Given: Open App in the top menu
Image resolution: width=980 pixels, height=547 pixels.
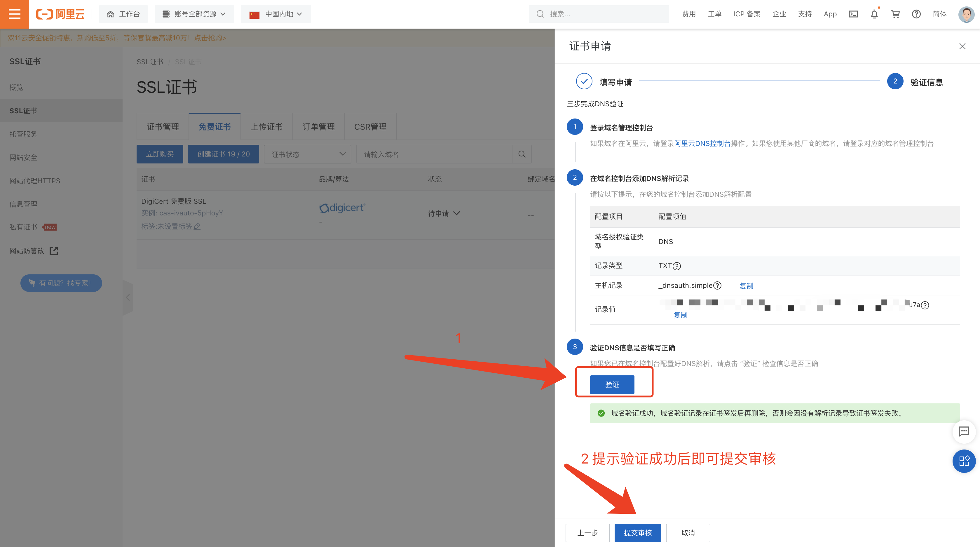Looking at the screenshot, I should pos(830,14).
